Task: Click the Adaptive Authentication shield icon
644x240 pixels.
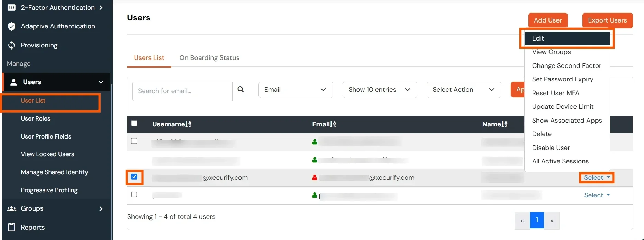Action: (x=11, y=26)
